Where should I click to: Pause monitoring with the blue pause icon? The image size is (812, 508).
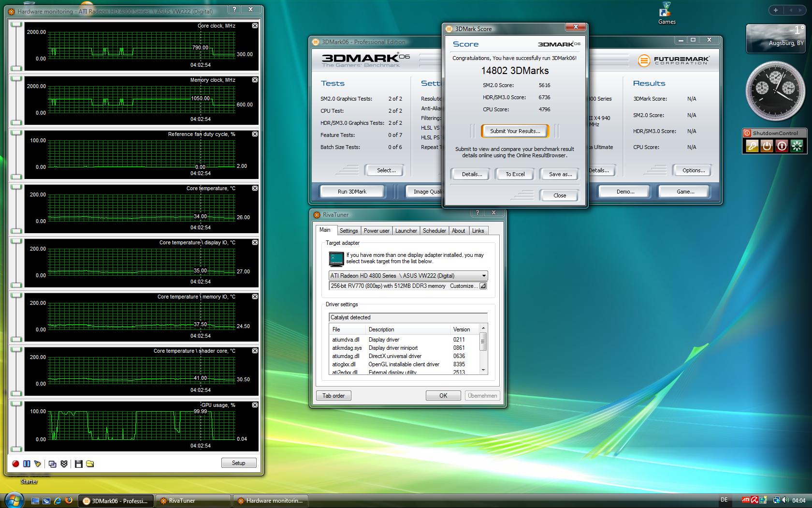[27, 463]
